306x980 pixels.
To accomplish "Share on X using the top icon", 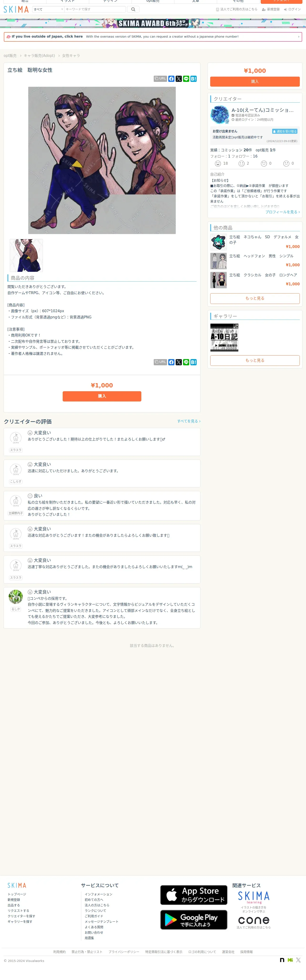I will [x=179, y=79].
